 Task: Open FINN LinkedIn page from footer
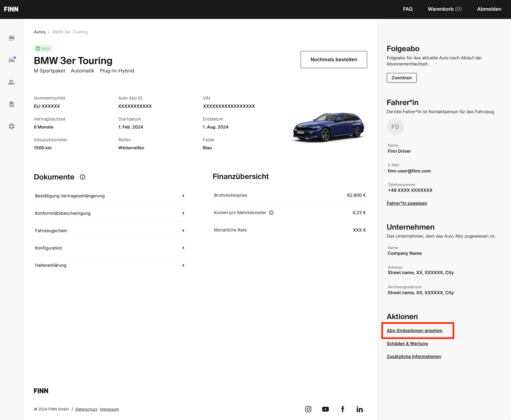pyautogui.click(x=359, y=409)
